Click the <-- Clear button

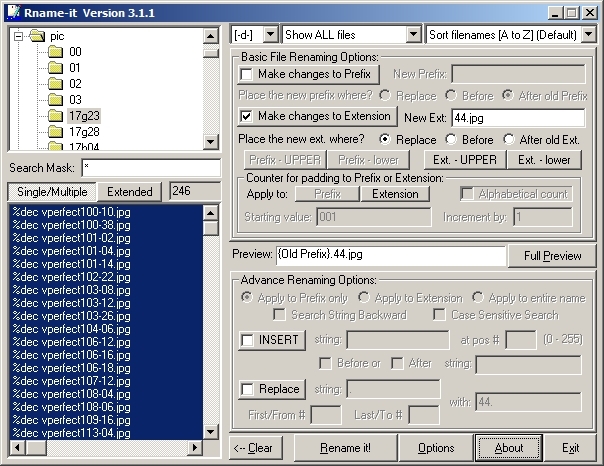(256, 448)
